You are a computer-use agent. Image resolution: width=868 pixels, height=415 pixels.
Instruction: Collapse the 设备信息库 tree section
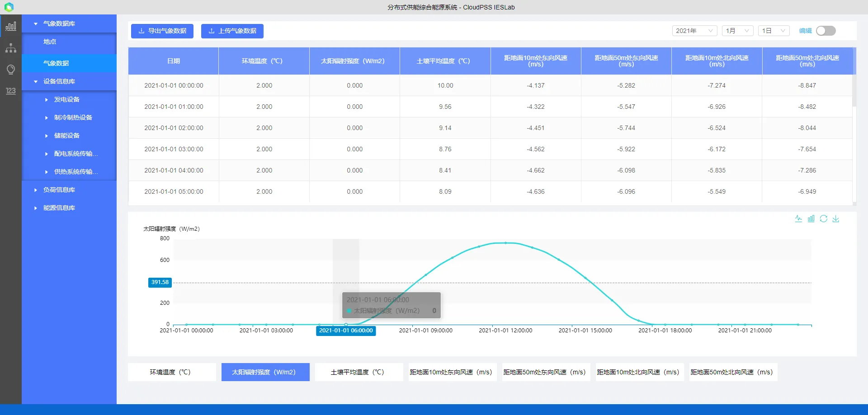coord(36,81)
